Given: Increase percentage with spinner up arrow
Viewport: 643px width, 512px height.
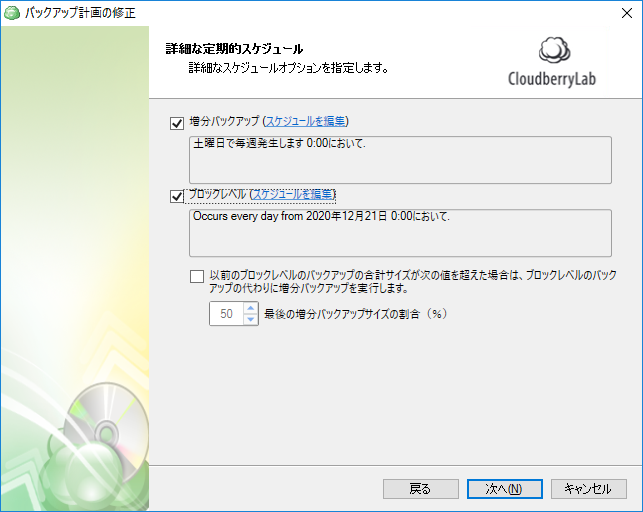Looking at the screenshot, I should (x=251, y=308).
